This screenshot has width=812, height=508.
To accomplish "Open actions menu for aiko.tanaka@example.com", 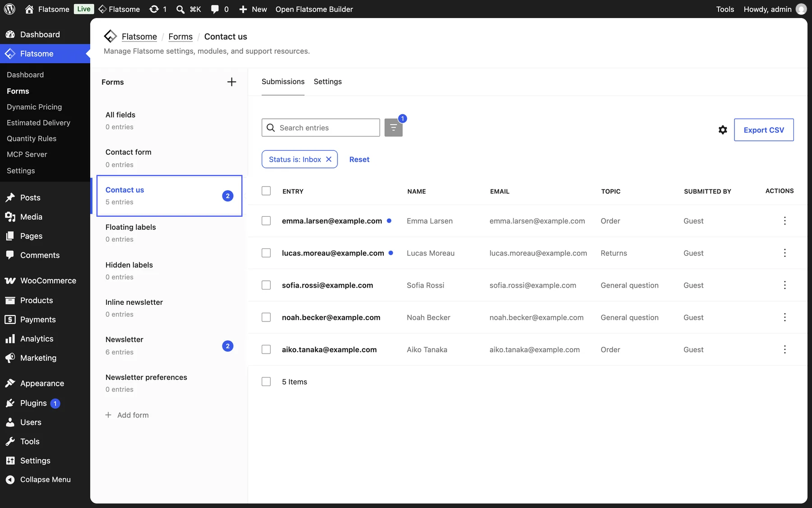I will coord(785,350).
